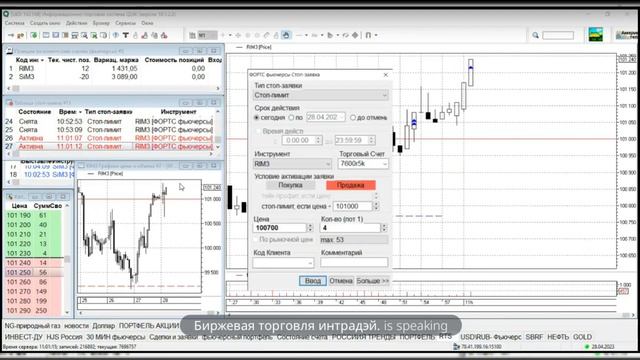The image size is (640, 360).
Task: Switch to the SBRF tab
Action: click(534, 337)
